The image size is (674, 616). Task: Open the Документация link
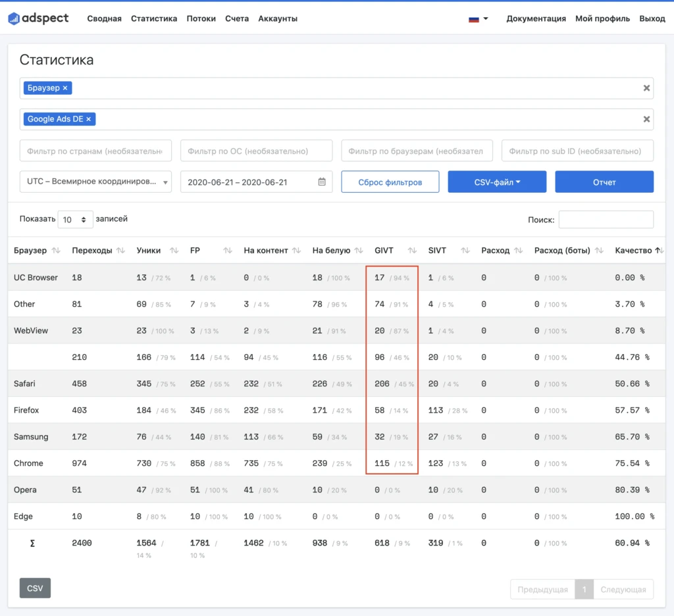536,18
